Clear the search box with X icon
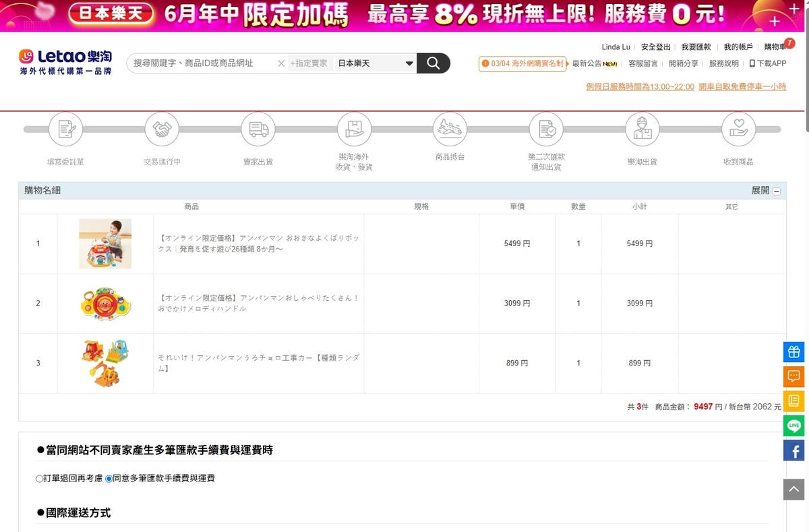Viewport: 809px width, 532px height. [281, 63]
